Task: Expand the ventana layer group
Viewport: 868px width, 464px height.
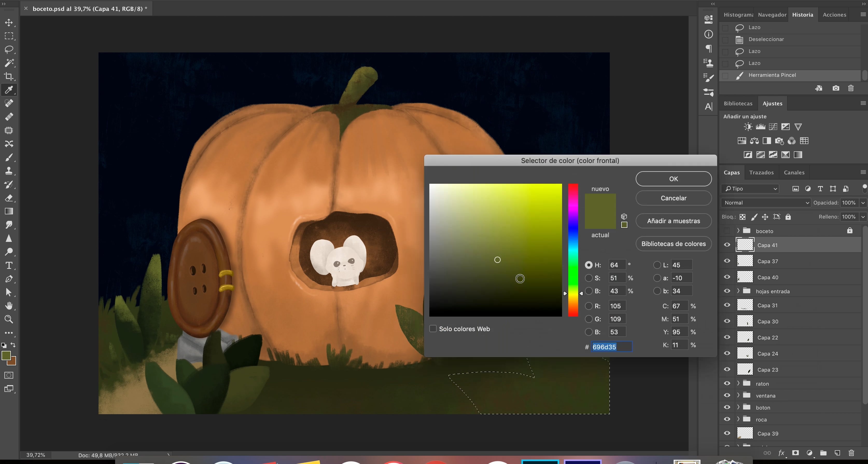Action: pos(738,395)
